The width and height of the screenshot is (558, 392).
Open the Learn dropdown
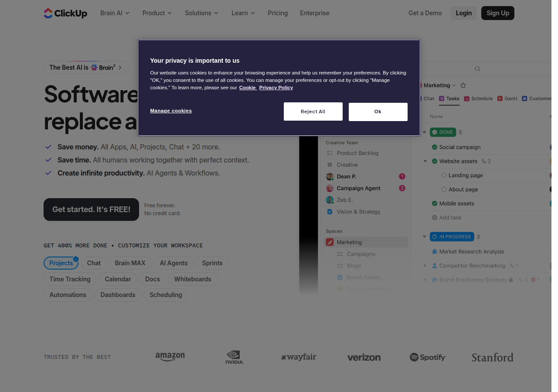coord(243,13)
